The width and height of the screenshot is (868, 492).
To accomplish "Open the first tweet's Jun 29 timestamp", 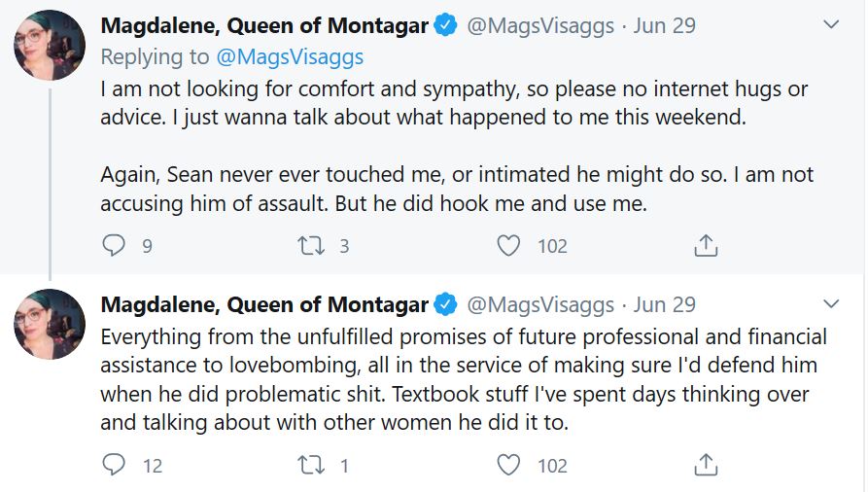I will coord(665,26).
